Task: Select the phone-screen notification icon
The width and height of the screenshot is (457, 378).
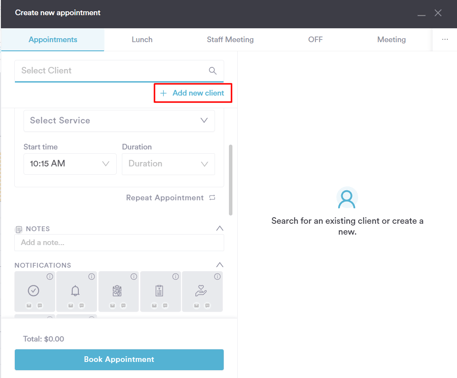Action: pyautogui.click(x=159, y=291)
